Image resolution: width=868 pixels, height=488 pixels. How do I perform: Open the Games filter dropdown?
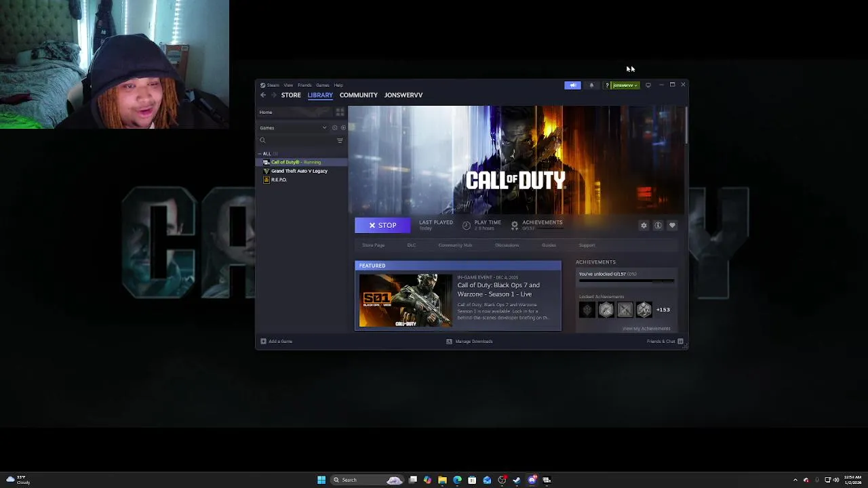click(x=293, y=127)
